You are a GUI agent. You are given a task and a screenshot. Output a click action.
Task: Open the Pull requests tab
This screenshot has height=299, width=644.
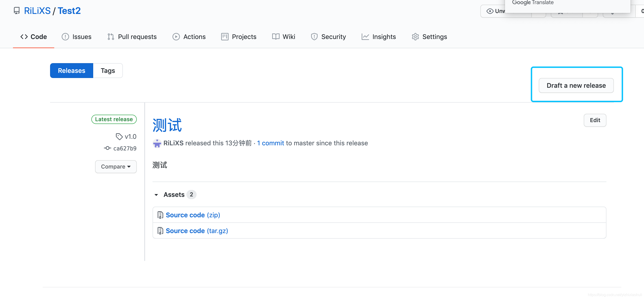tap(132, 37)
